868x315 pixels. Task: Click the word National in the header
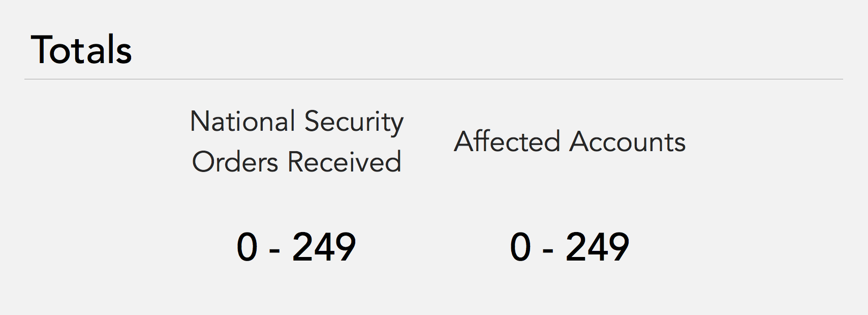click(x=242, y=122)
